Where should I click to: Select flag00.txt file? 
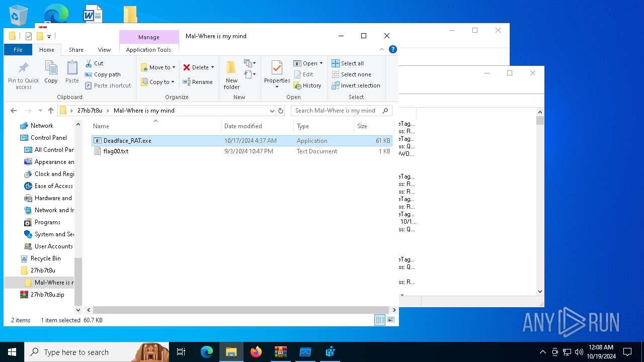tap(242, 151)
